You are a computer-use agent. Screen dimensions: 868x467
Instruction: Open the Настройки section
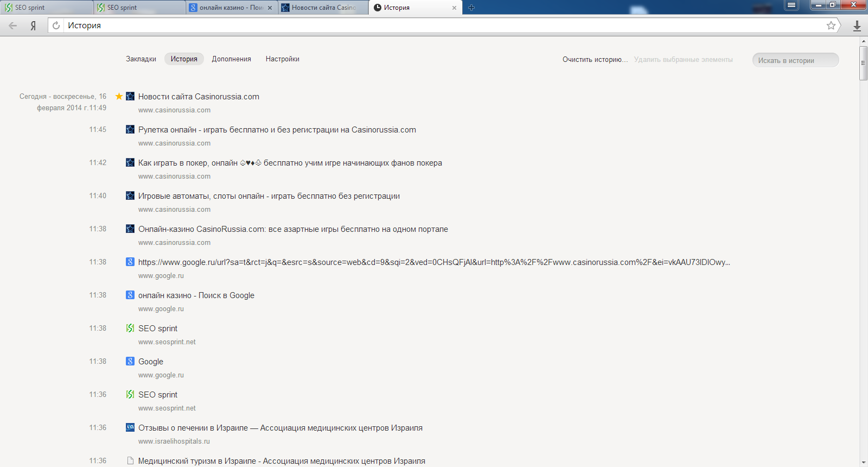(x=283, y=59)
